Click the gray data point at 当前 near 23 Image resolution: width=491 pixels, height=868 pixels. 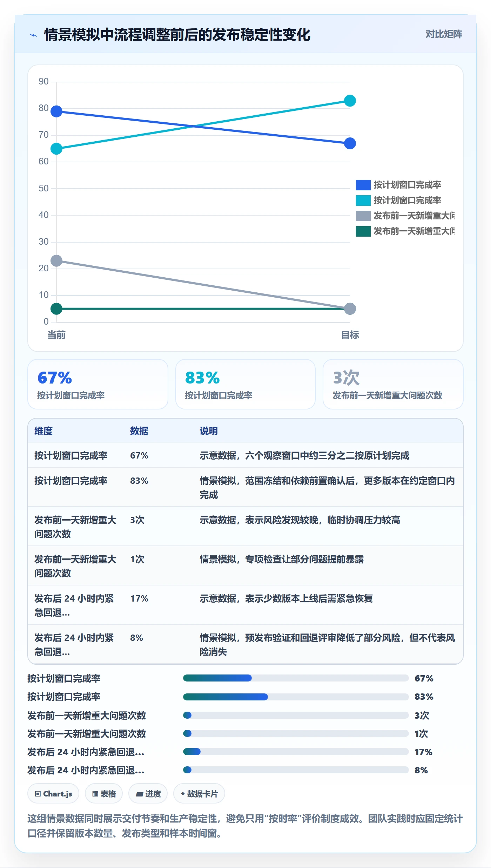click(x=56, y=261)
